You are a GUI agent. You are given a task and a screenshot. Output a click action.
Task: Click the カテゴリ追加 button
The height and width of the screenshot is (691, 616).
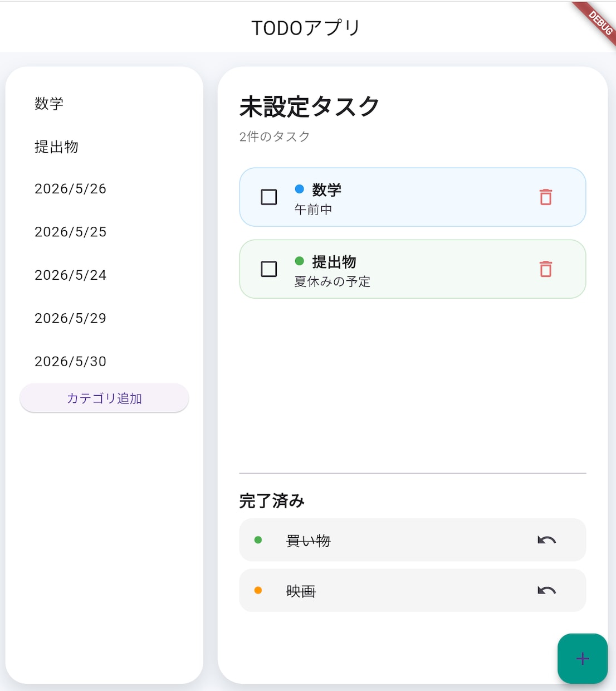pyautogui.click(x=104, y=398)
